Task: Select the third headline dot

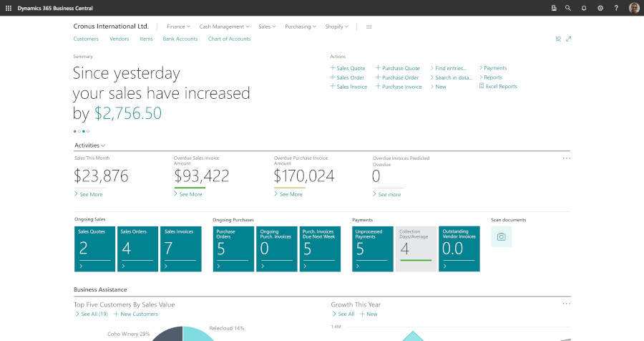Action: click(84, 131)
